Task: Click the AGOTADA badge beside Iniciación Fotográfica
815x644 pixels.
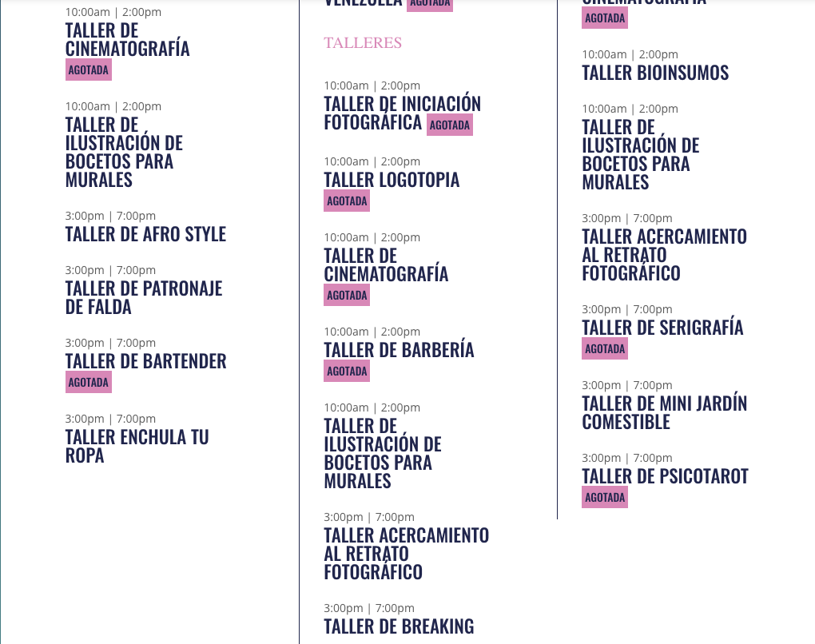Action: click(449, 125)
